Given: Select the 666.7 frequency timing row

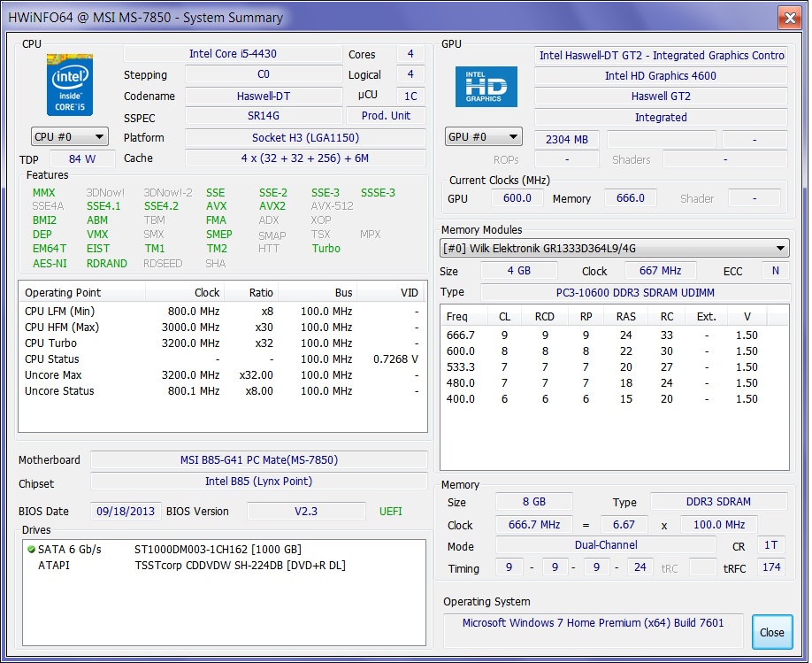Looking at the screenshot, I should [x=614, y=335].
